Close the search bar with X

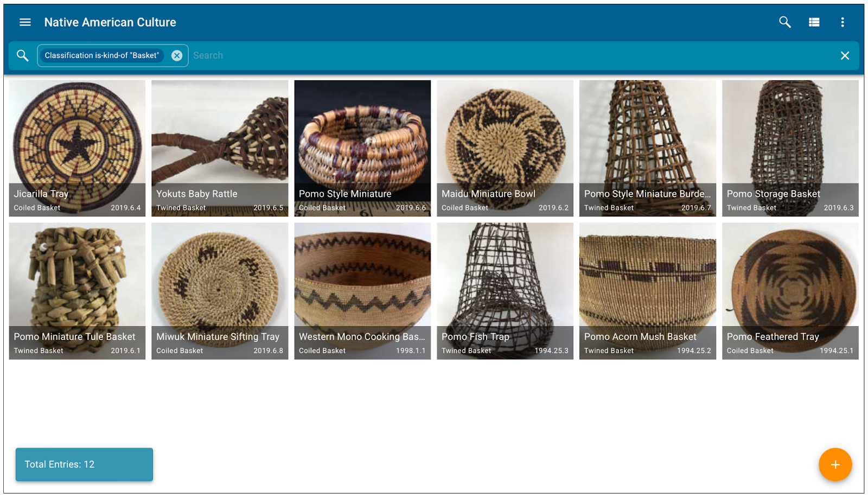[845, 55]
